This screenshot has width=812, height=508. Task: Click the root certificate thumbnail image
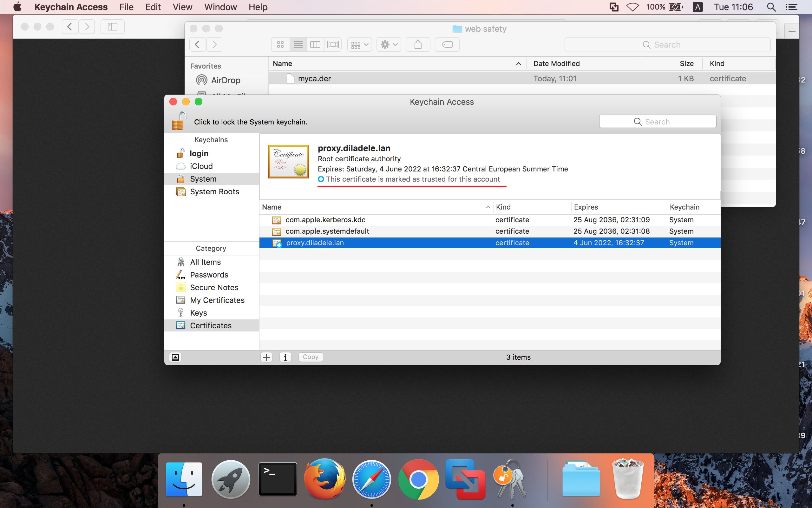pyautogui.click(x=289, y=162)
